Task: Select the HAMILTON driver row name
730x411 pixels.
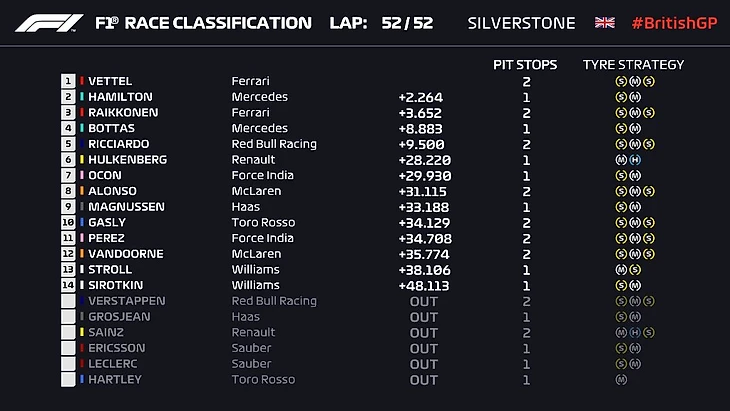Action: 120,97
